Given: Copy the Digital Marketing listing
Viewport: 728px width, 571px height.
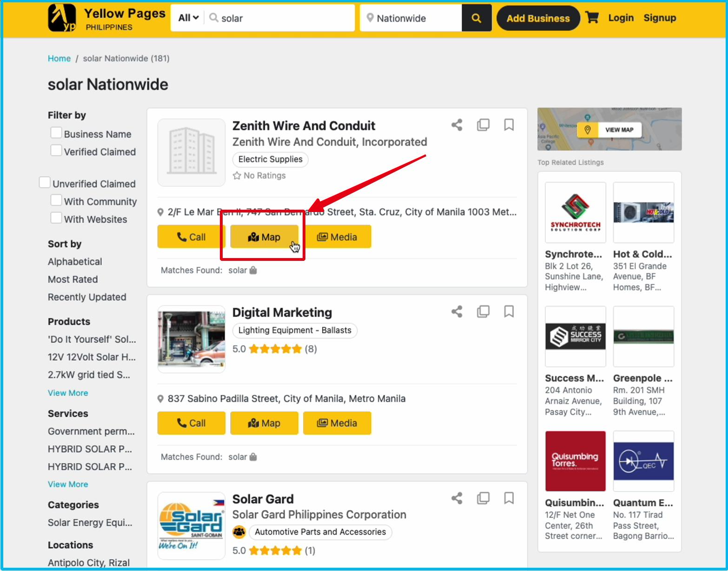Looking at the screenshot, I should point(483,311).
